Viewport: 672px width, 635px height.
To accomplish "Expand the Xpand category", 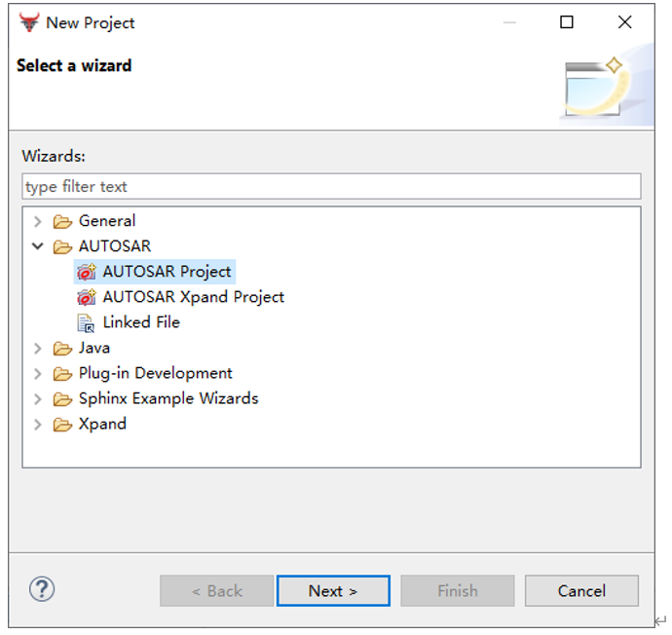I will [38, 425].
